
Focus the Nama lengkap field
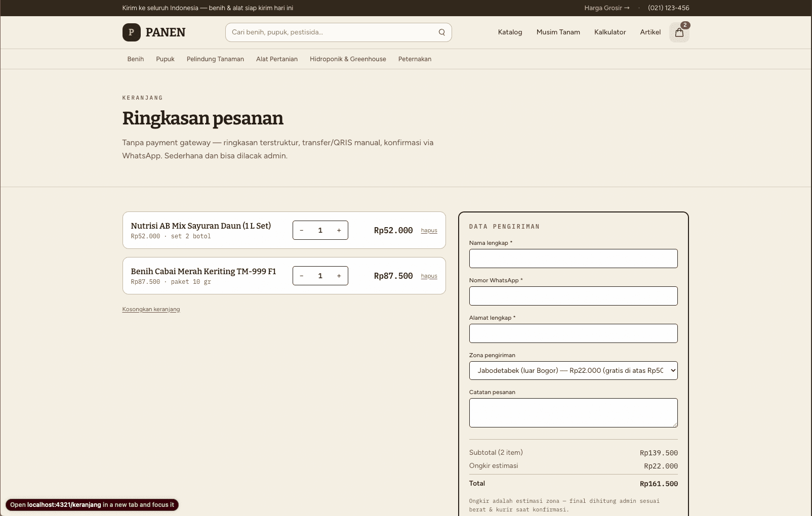tap(573, 259)
